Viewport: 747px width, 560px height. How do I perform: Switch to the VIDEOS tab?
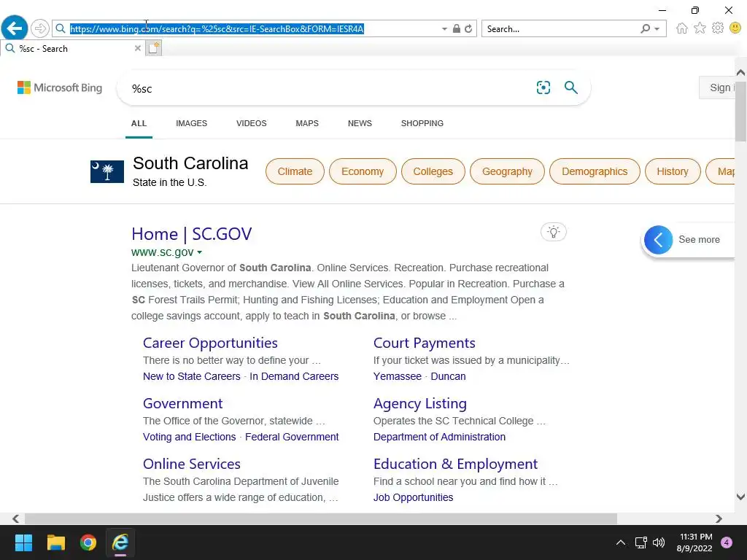pos(252,123)
